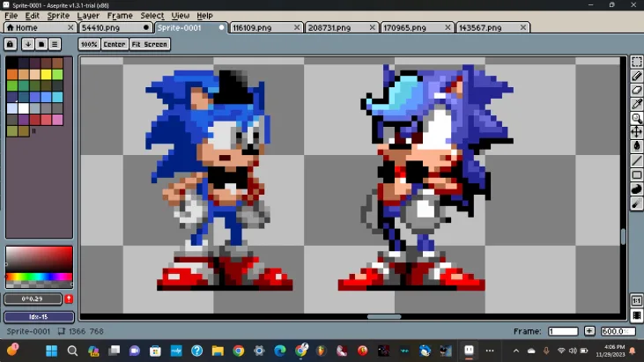Viewport: 644px width, 362px height.
Task: Open the Frame menu
Action: [120, 16]
